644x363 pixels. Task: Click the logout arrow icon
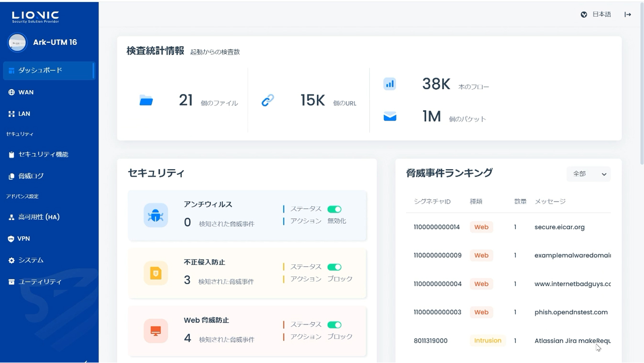tap(628, 14)
